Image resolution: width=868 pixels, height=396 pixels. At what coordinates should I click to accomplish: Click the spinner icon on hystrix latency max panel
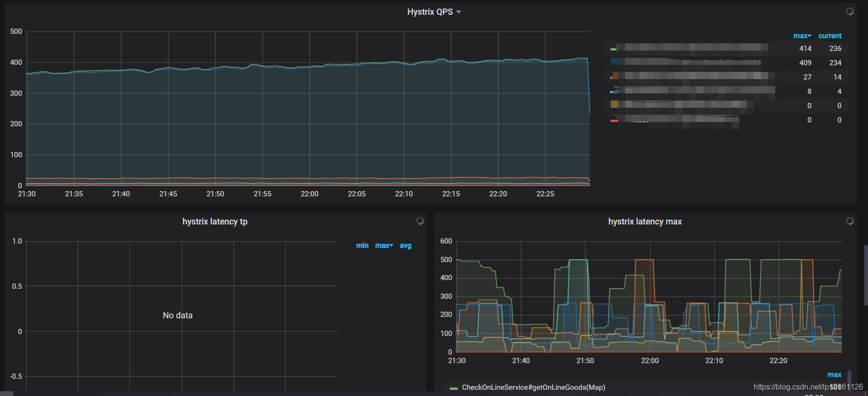point(849,221)
